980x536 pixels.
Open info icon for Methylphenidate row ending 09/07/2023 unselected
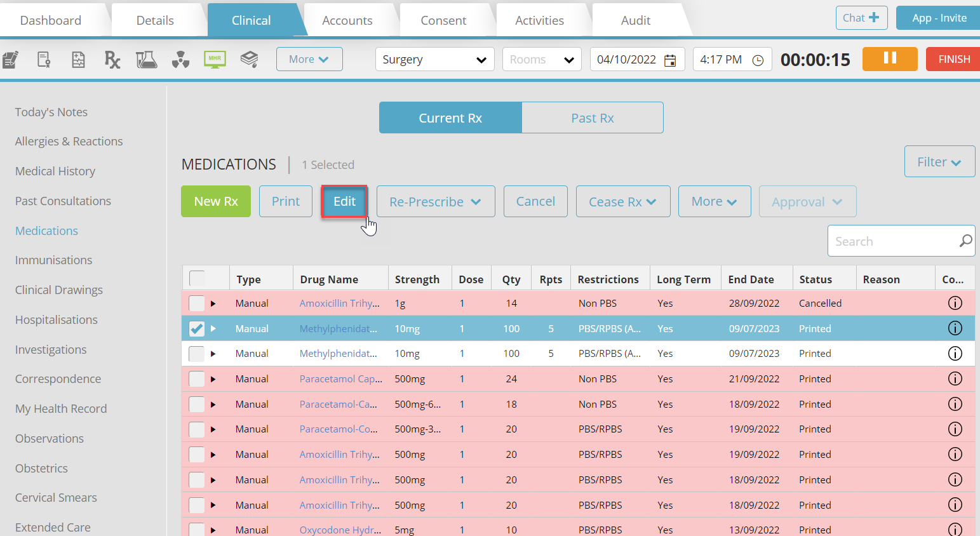click(955, 353)
